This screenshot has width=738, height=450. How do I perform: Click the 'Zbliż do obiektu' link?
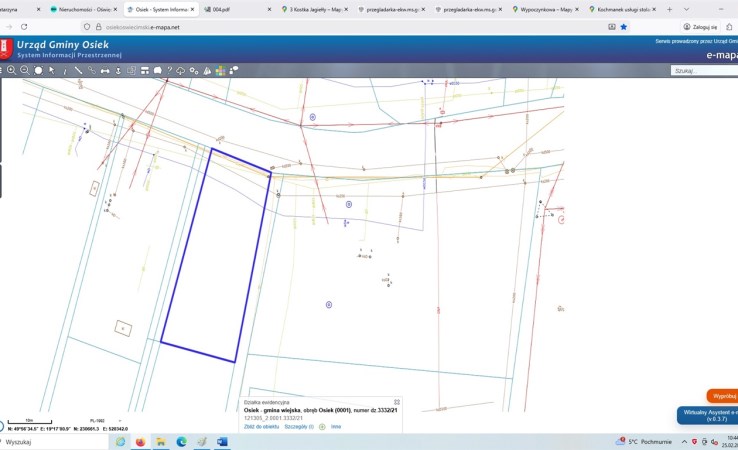pyautogui.click(x=260, y=426)
